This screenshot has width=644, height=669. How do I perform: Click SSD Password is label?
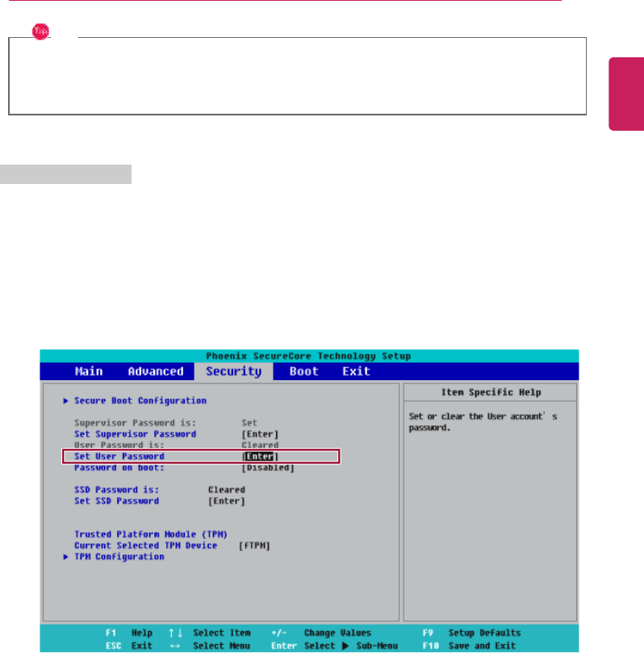116,490
